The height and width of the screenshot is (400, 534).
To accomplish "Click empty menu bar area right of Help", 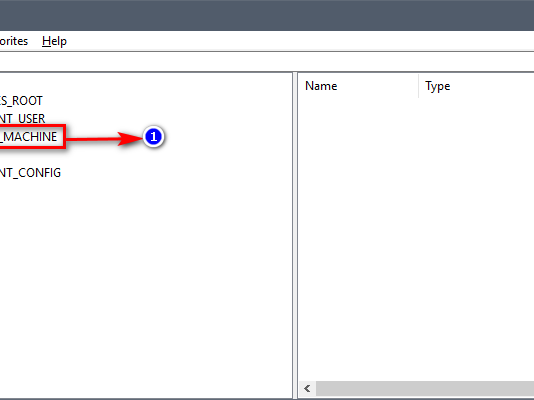I will 300,41.
